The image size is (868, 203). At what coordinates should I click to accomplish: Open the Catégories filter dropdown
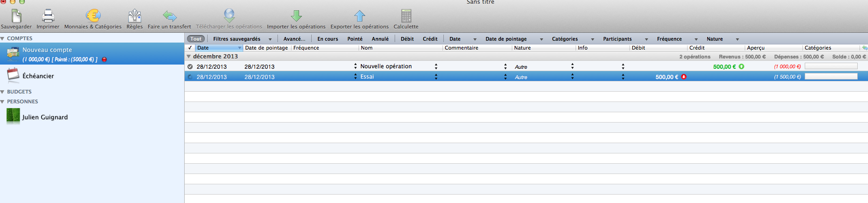tap(573, 39)
